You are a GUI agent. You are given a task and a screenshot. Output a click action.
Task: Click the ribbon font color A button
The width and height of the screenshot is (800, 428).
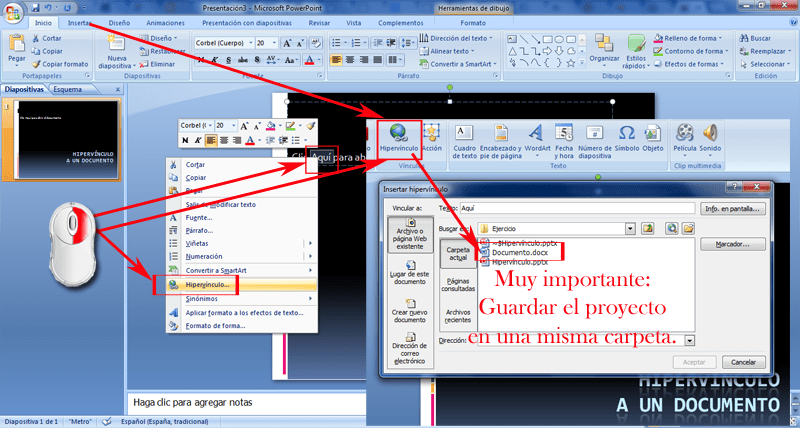309,60
